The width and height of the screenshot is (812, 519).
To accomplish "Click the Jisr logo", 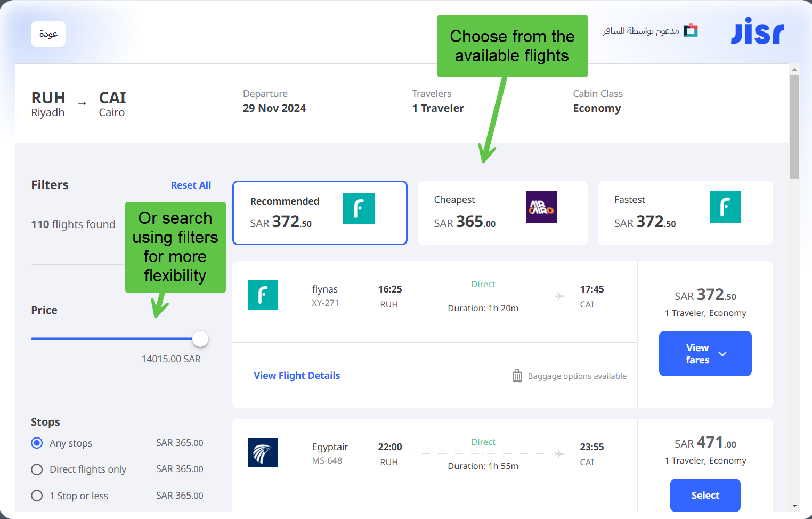I will coord(757,31).
